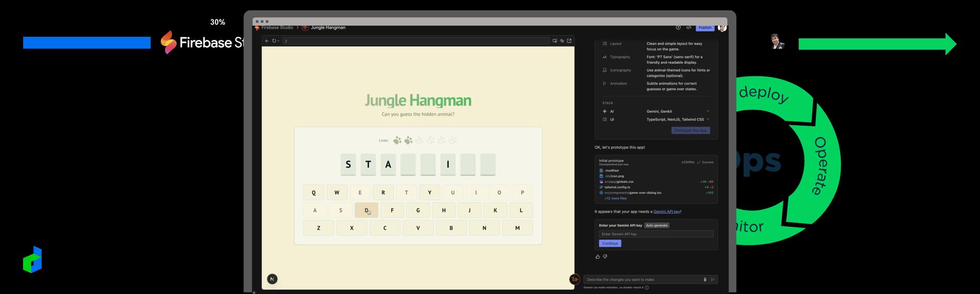Show +12 more files
The image size is (980, 294).
click(616, 199)
